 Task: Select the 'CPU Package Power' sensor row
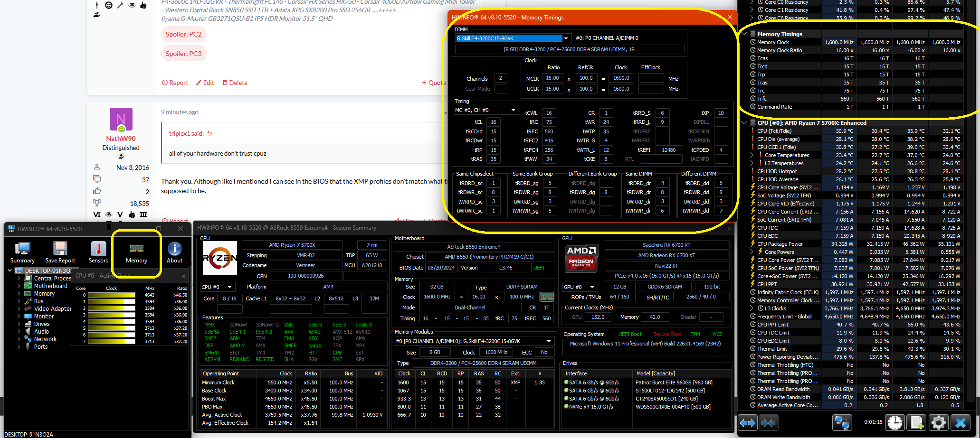[x=856, y=244]
